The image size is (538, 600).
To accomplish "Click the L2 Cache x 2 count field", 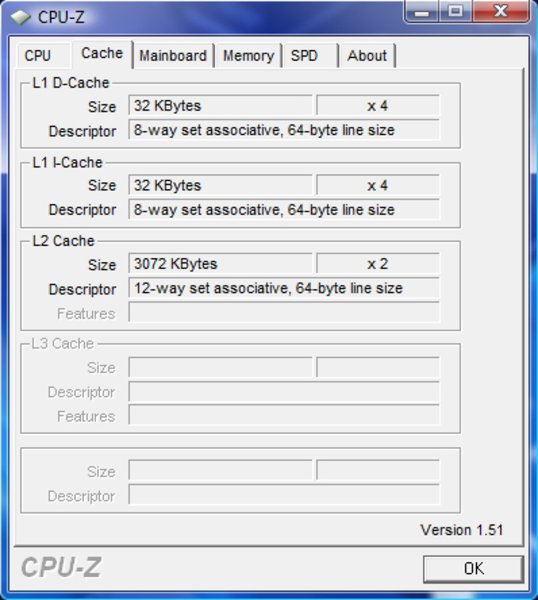I will click(378, 264).
